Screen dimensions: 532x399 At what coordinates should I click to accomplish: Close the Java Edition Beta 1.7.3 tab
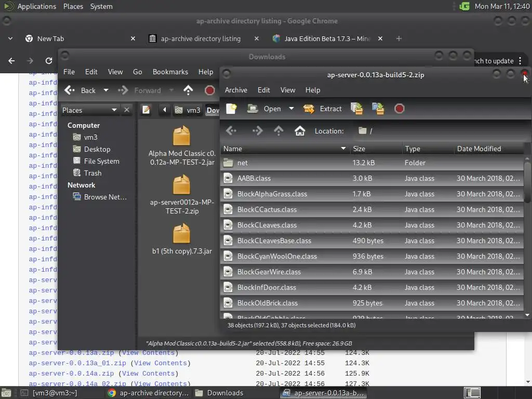pyautogui.click(x=380, y=38)
